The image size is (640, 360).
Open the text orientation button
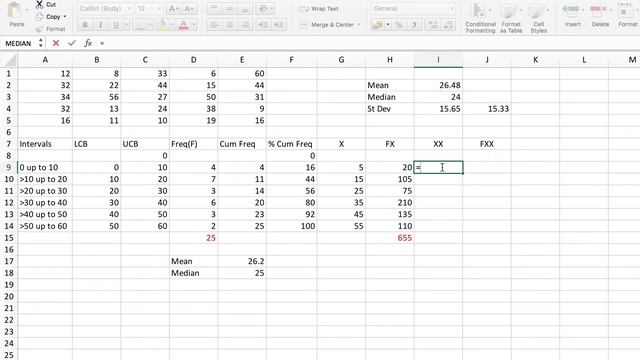point(266,9)
